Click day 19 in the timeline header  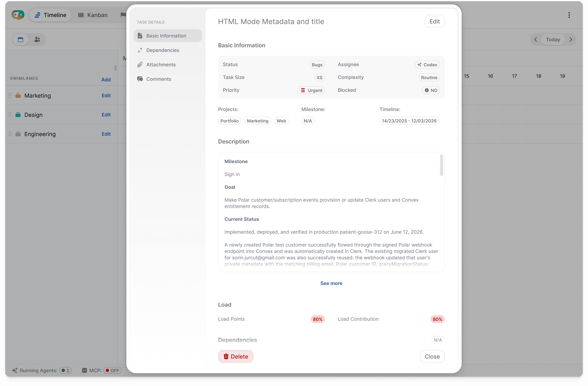[x=562, y=76]
